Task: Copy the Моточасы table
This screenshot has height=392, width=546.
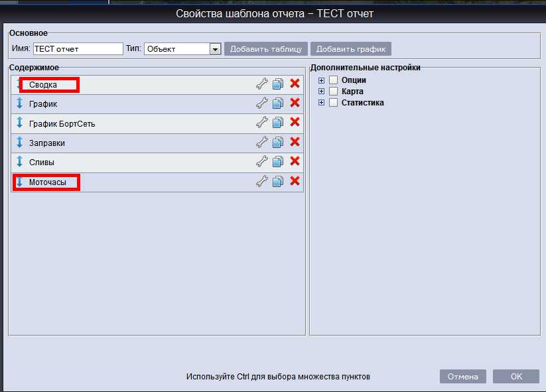Action: pyautogui.click(x=278, y=181)
